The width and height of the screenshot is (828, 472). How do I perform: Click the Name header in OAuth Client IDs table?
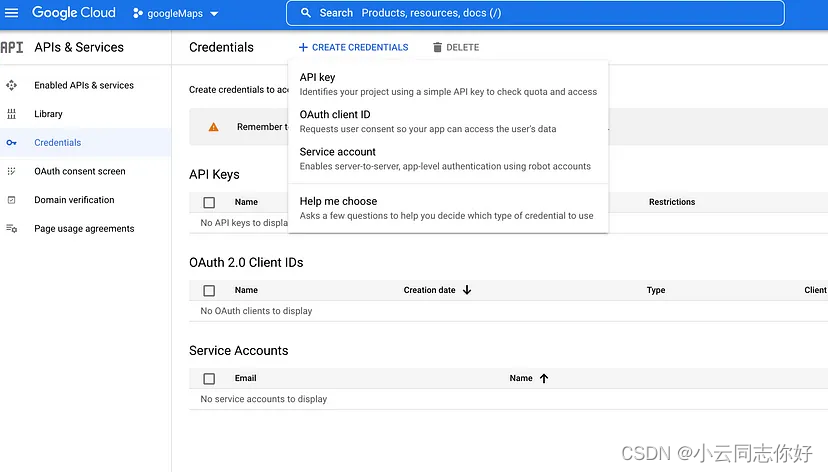[x=246, y=290]
